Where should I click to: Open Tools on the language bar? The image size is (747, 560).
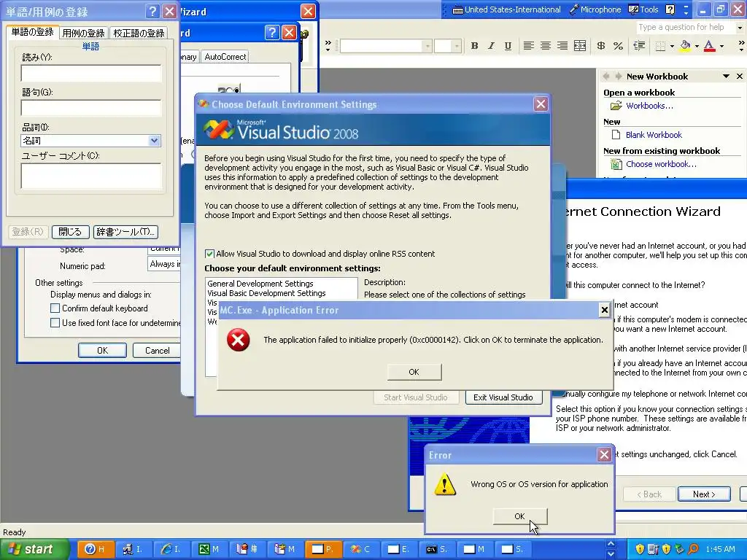click(x=643, y=9)
